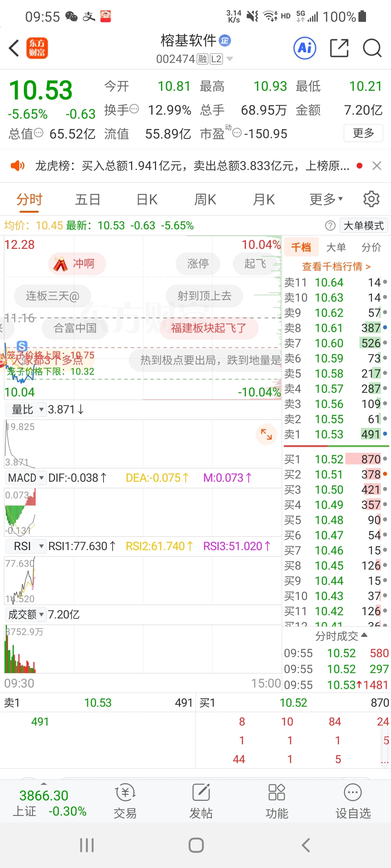Switch to the 日K tab

[147, 199]
